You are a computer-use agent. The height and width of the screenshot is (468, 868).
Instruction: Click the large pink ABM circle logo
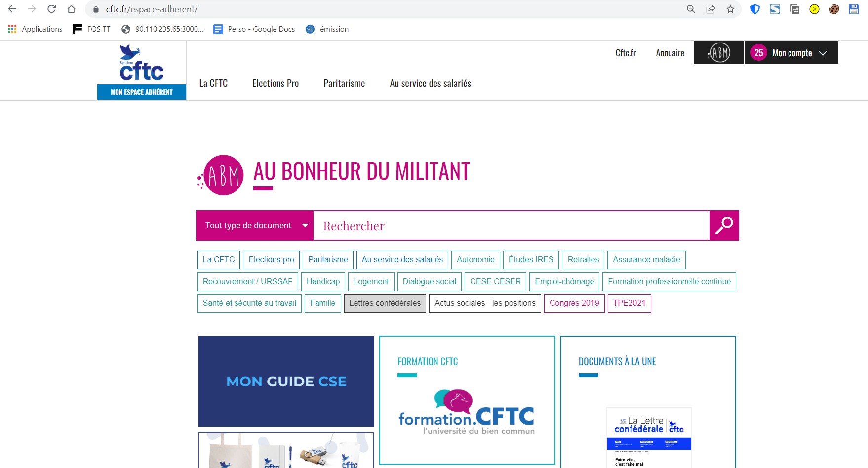[223, 175]
